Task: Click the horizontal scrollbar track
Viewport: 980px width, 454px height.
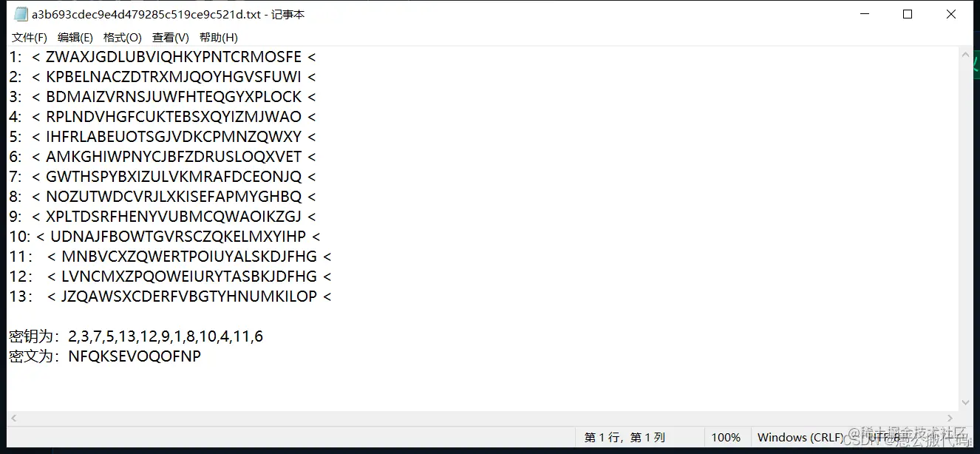Action: (x=483, y=419)
